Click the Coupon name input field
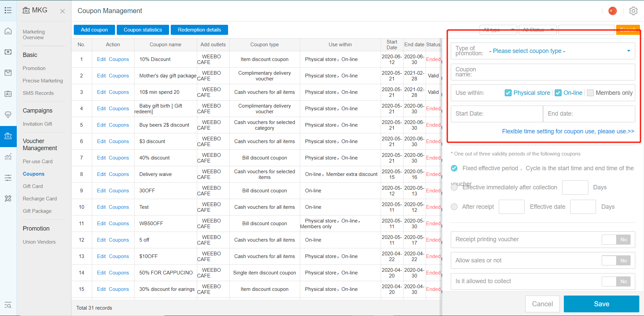644x316 pixels. pyautogui.click(x=543, y=72)
